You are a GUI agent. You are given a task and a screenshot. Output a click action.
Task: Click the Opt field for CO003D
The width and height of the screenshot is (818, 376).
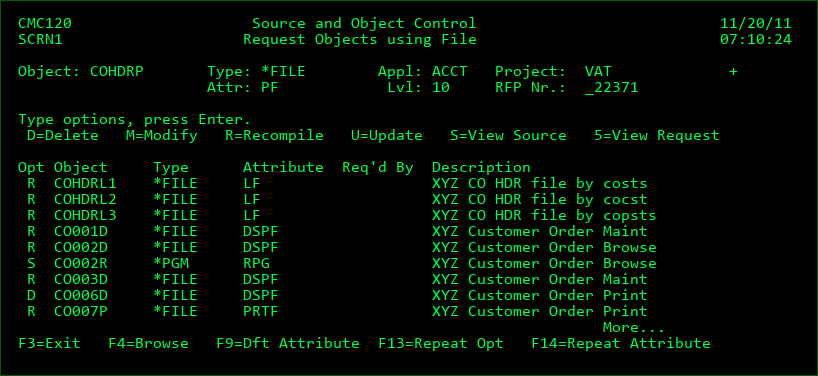(x=31, y=280)
